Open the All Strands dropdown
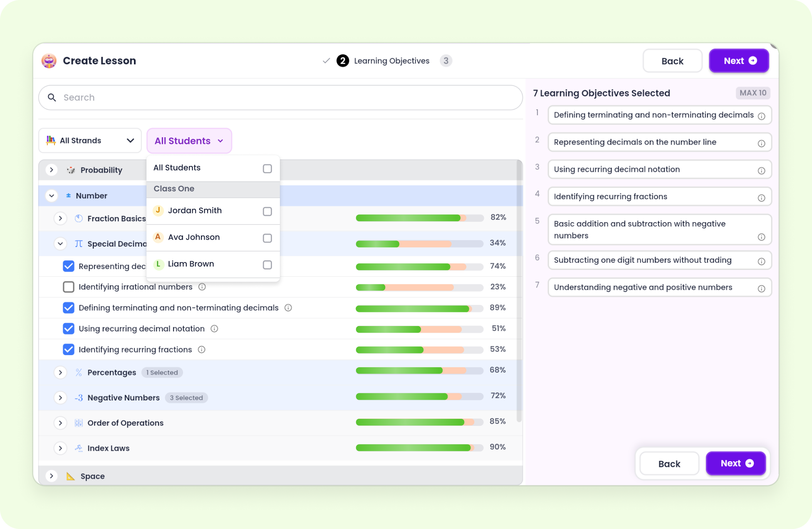812x529 pixels. click(90, 141)
